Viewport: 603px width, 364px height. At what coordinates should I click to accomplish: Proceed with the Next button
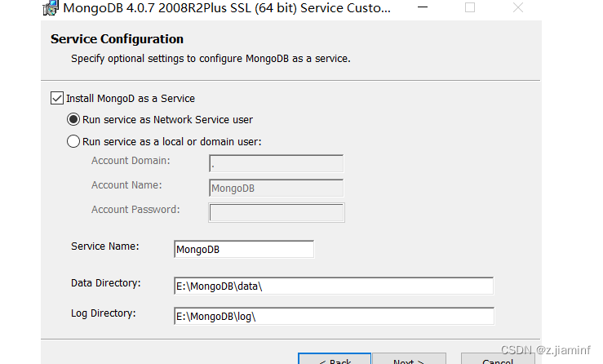click(409, 358)
